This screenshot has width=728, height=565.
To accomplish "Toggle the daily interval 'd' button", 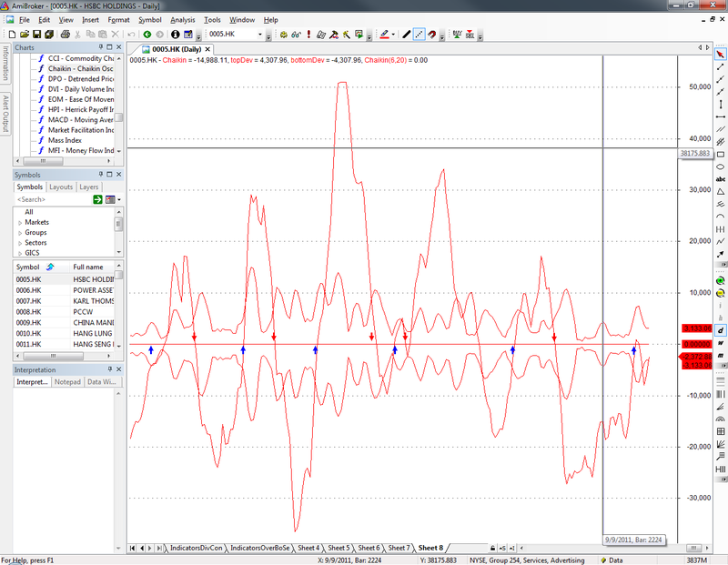I will point(720,330).
